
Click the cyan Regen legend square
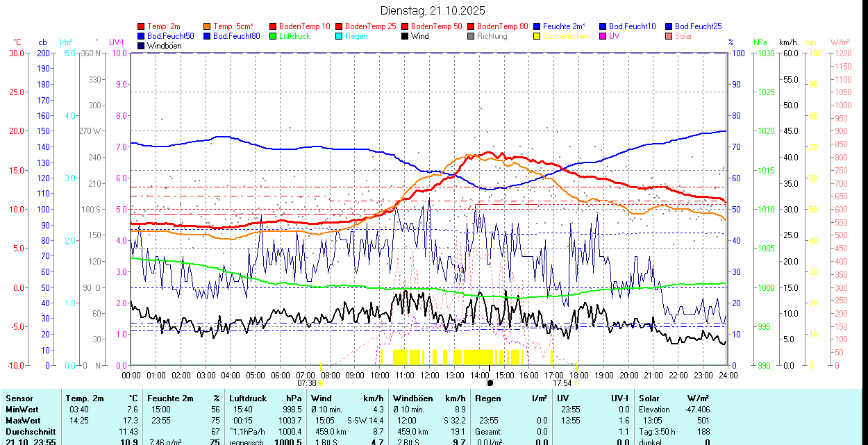pyautogui.click(x=340, y=36)
